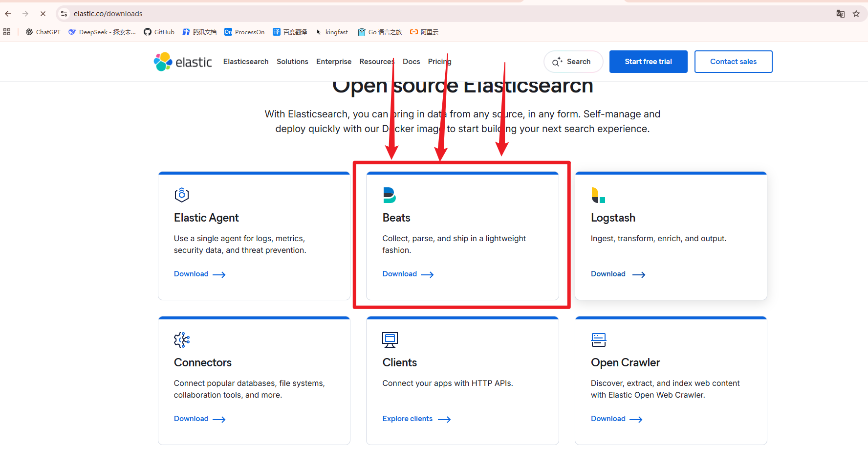Click the Open Crawler Download link
868x471 pixels.
click(617, 419)
